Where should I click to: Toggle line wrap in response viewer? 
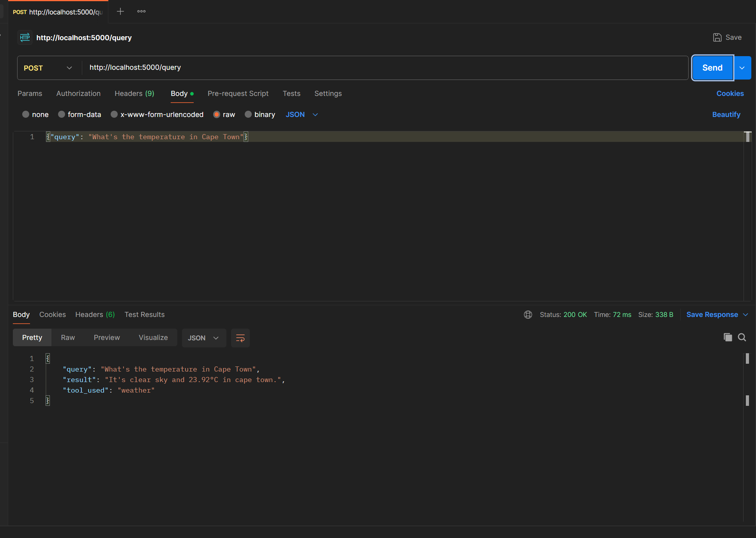pos(240,338)
